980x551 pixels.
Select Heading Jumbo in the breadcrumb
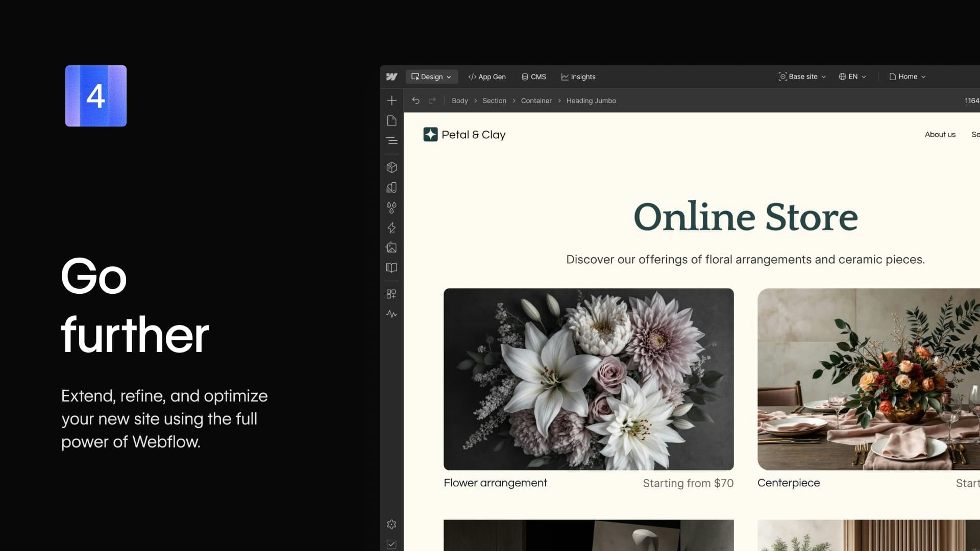click(591, 101)
